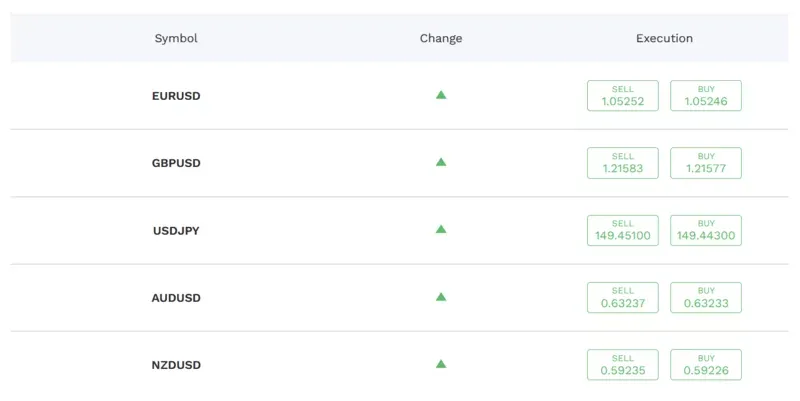The width and height of the screenshot is (800, 401).
Task: Select the USDJPY symbol name
Action: coord(176,231)
